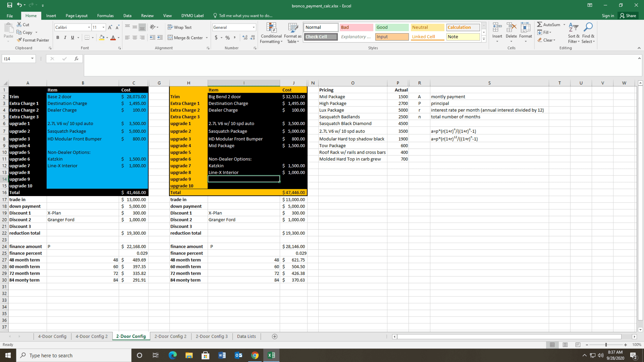Open the Fill dropdown in Editing group
Viewport: 644px width, 362px height.
pos(544,32)
